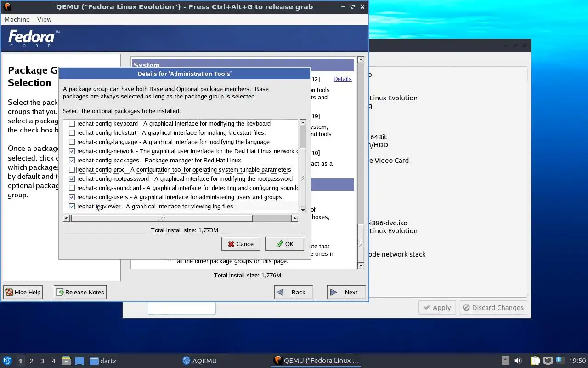Go Back in the installer

click(x=294, y=292)
